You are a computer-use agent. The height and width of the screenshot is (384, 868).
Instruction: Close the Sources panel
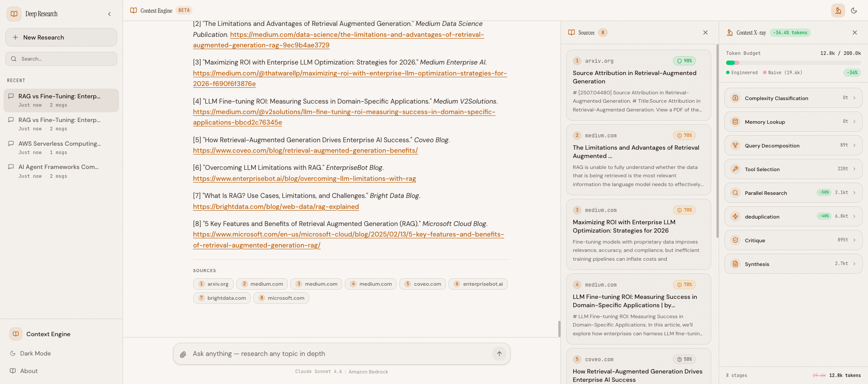[x=705, y=32]
